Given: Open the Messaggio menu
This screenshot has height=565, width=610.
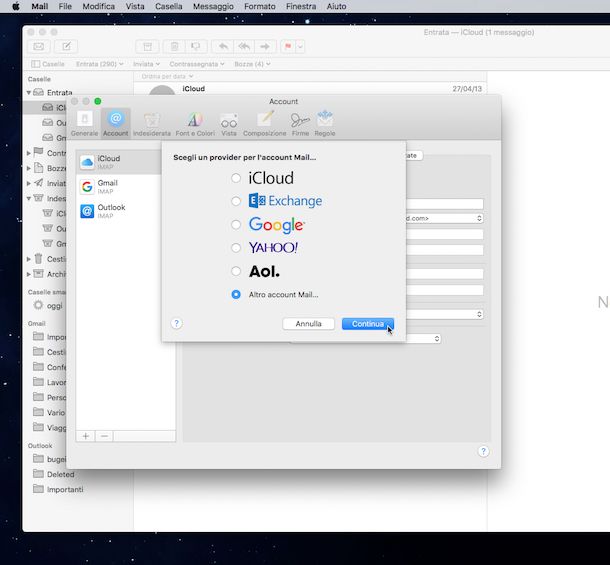Looking at the screenshot, I should click(213, 6).
